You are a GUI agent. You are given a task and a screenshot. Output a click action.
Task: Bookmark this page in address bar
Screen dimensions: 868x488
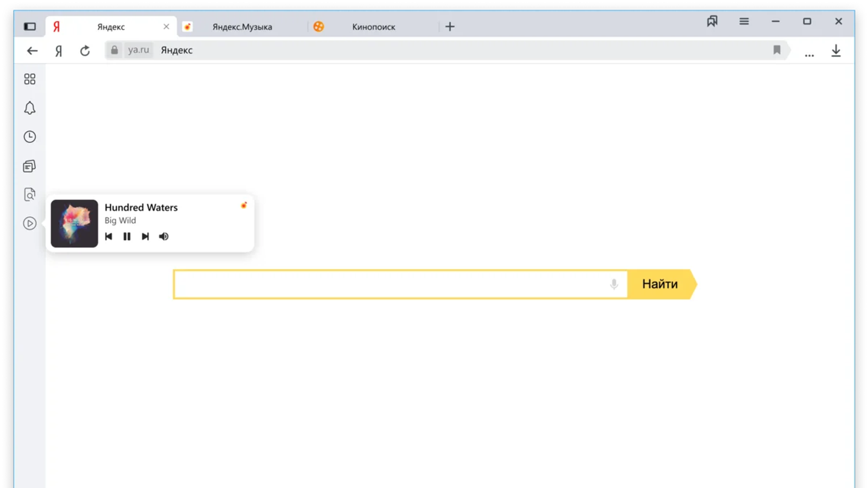coord(777,50)
